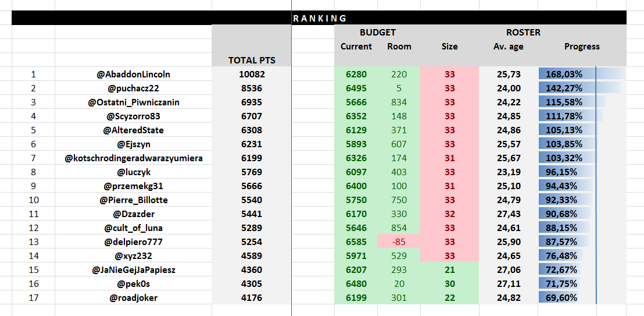644x316 pixels.
Task: Click the green size cell showing 21
Action: coord(449,270)
